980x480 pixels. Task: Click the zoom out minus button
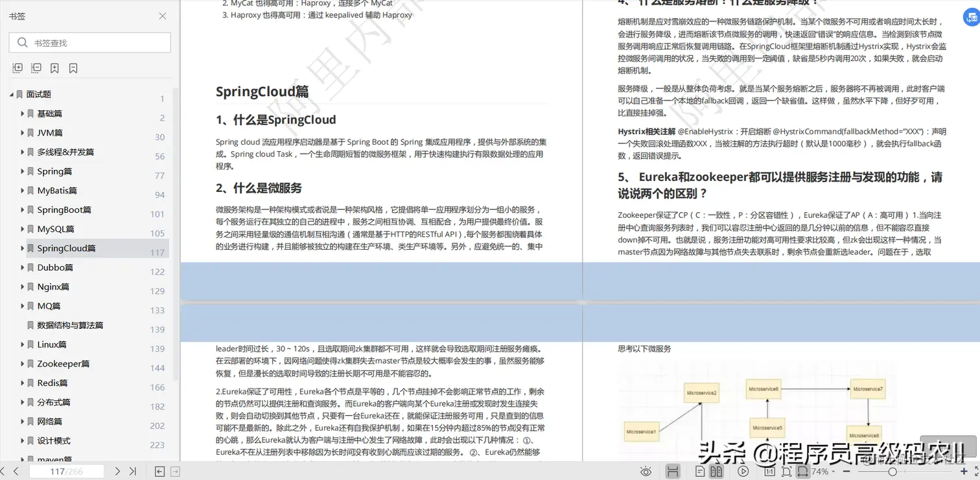(847, 472)
